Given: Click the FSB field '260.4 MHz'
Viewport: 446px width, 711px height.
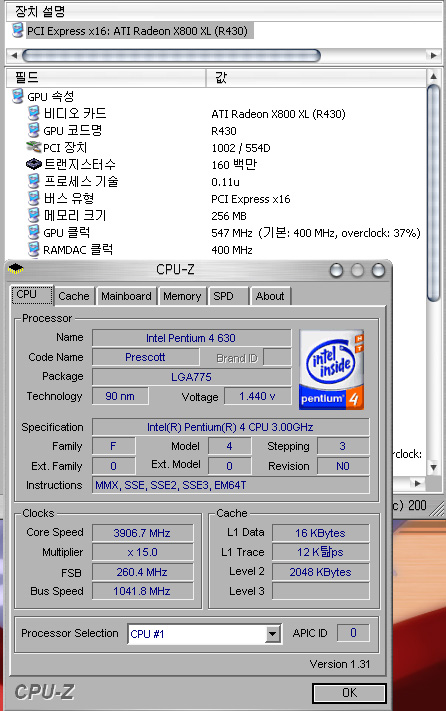Looking at the screenshot, I should (142, 572).
